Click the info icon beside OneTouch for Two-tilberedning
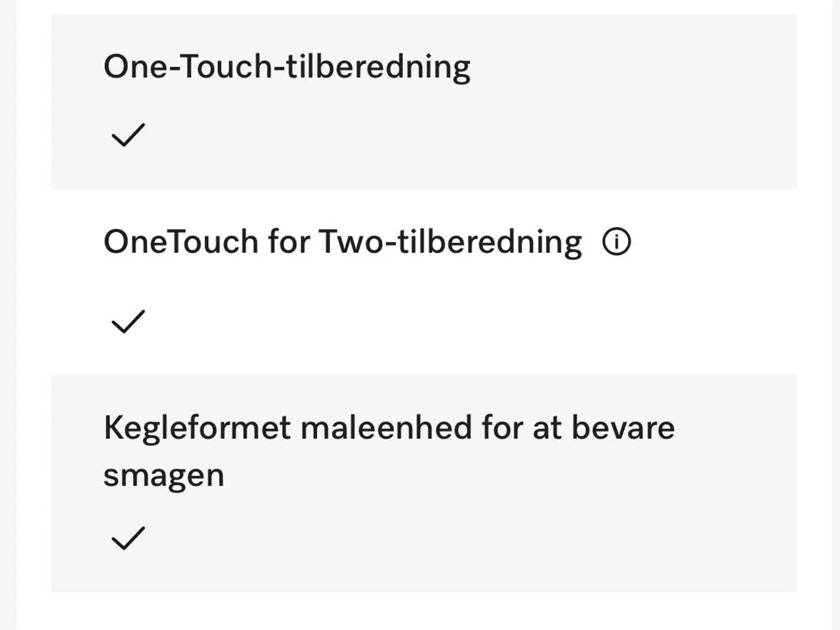Screen dimensions: 840x630 616,242
